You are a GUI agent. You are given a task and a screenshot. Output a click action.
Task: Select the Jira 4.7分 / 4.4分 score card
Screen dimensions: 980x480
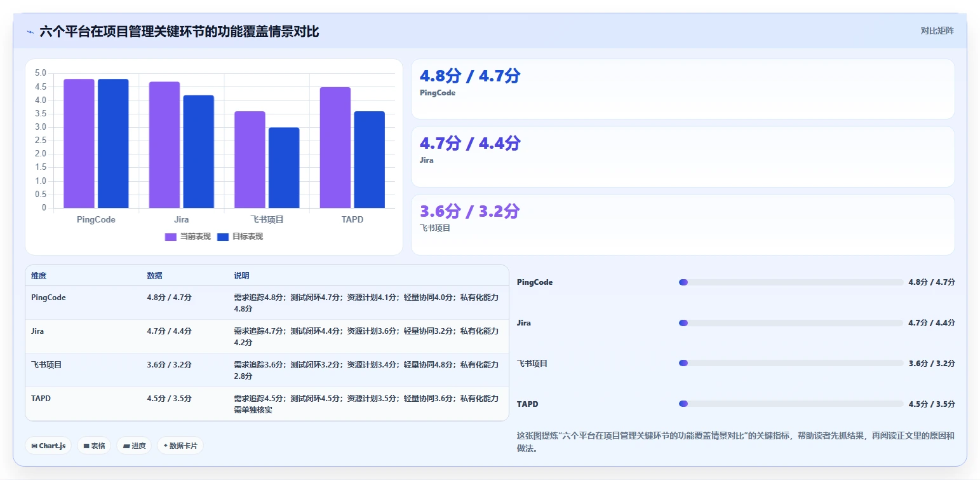coord(683,156)
